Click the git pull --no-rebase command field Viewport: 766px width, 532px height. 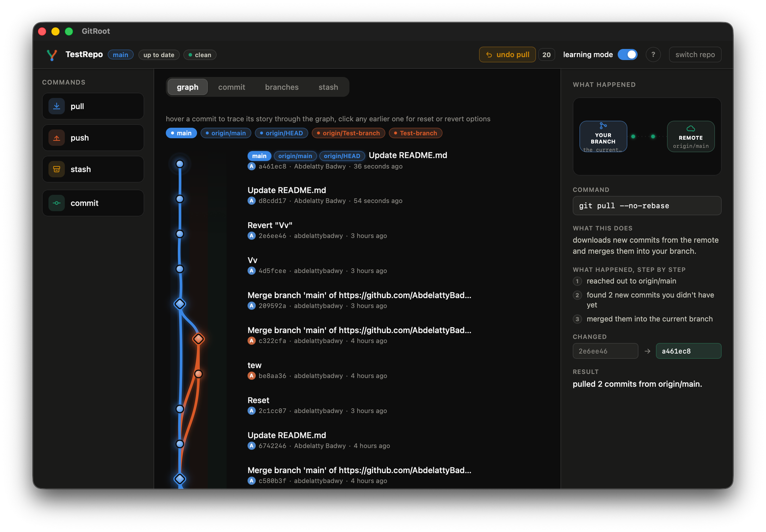click(647, 206)
